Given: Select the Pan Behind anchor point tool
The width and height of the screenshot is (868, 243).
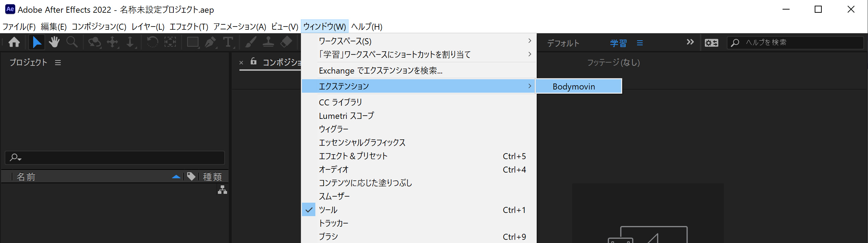Looking at the screenshot, I should pos(170,42).
